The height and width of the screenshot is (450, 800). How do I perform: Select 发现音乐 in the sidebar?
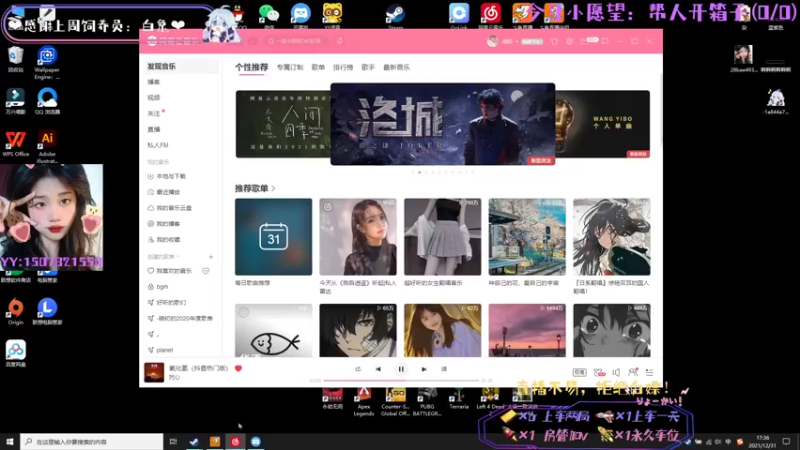tap(180, 66)
